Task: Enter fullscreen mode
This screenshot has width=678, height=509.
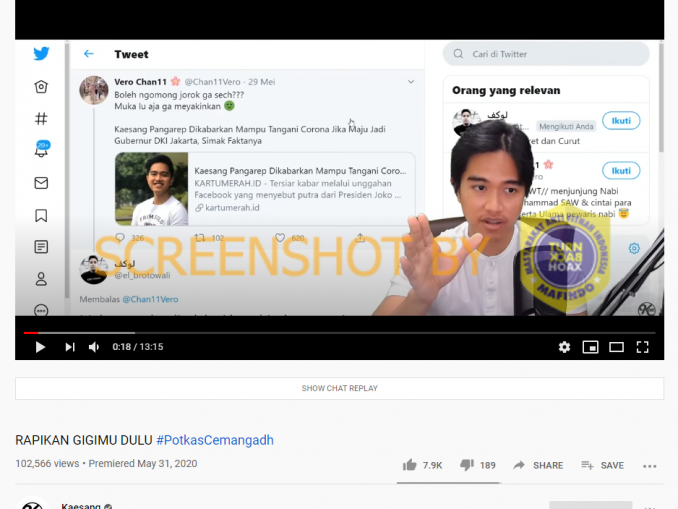Action: [643, 347]
